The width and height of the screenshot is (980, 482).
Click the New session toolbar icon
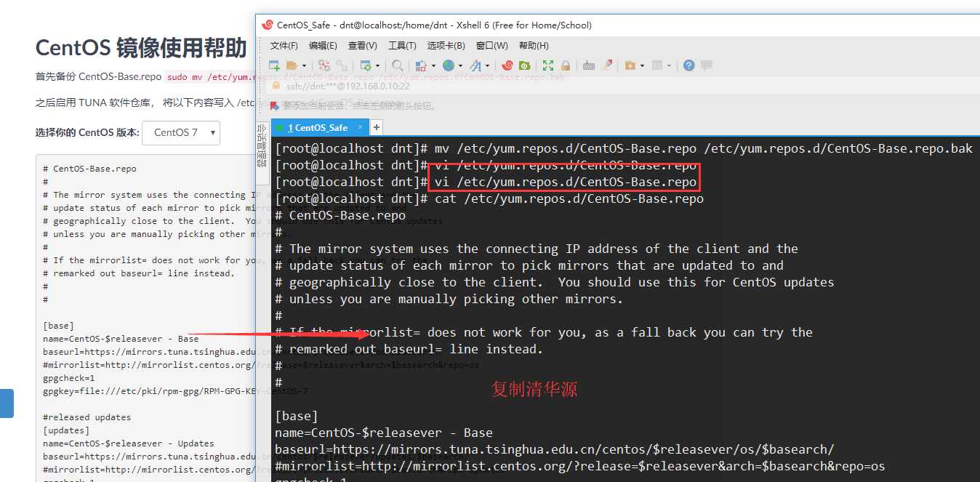[x=275, y=65]
